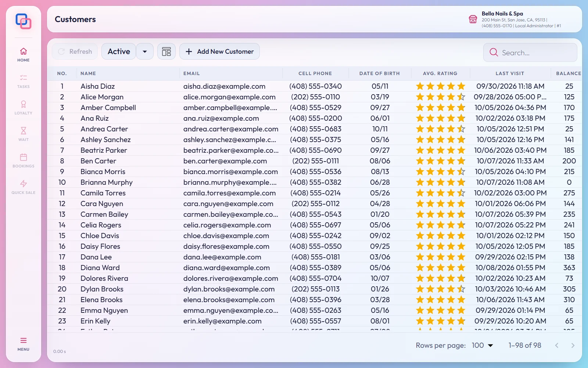Open the Home sidebar section

tap(23, 54)
